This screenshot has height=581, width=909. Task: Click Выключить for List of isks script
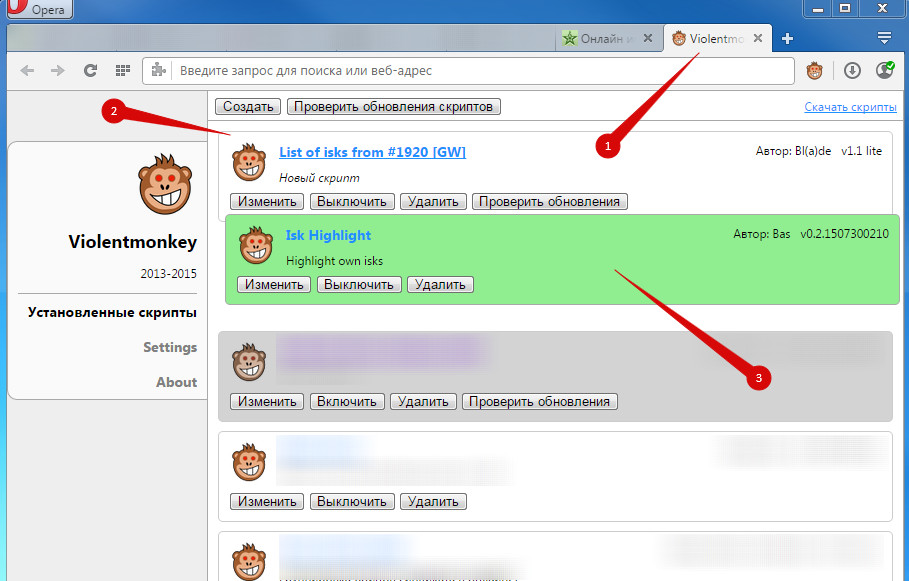[352, 201]
